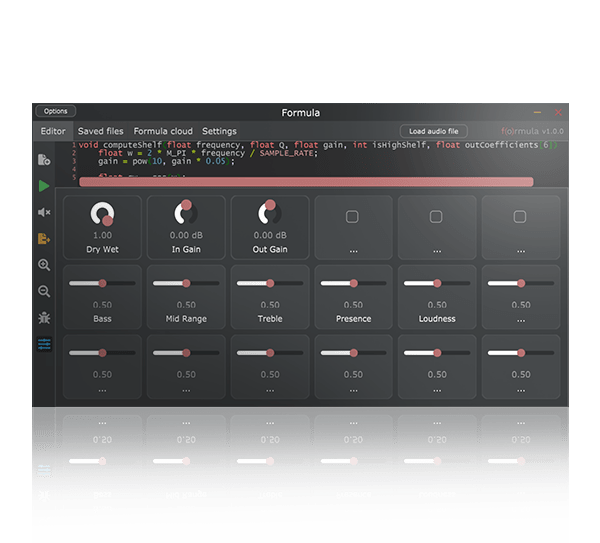Click the horizontal scrollbar of the code editor
600x543 pixels.
point(306,182)
